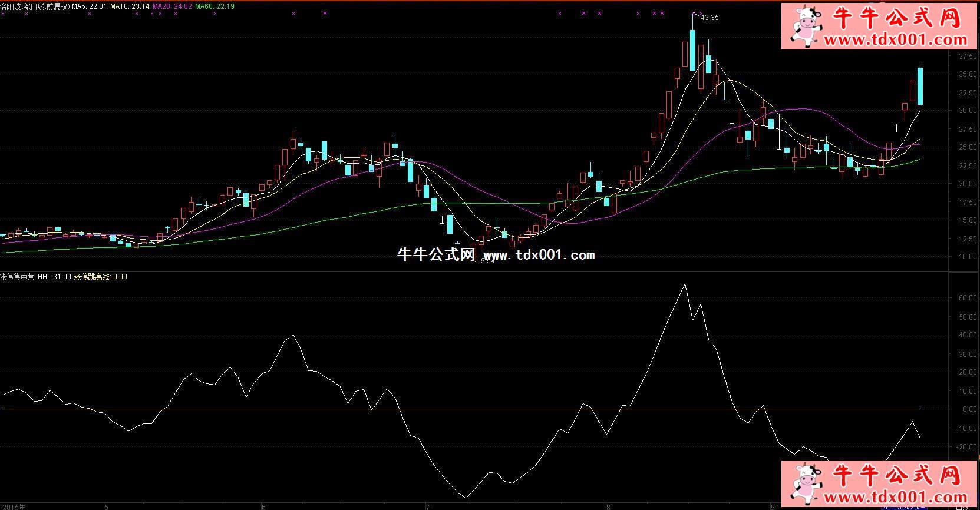
Task: Click the 0.00 indicator axis value
Action: pos(969,409)
